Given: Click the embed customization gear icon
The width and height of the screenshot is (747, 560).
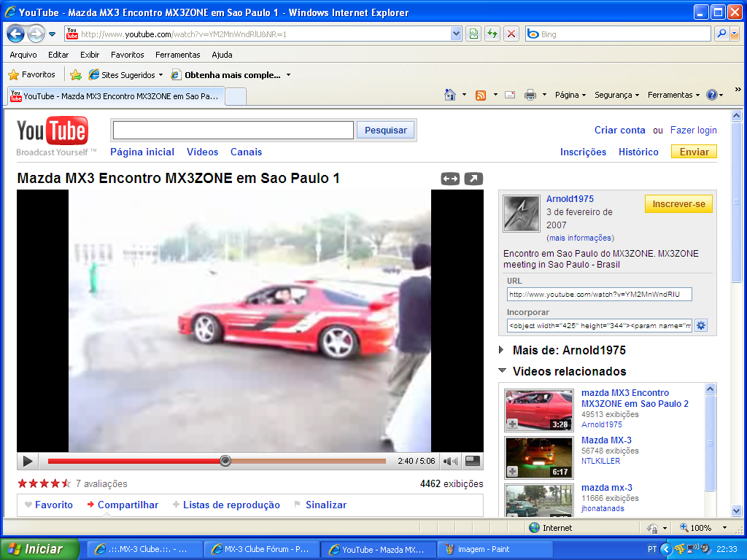Looking at the screenshot, I should click(x=701, y=325).
